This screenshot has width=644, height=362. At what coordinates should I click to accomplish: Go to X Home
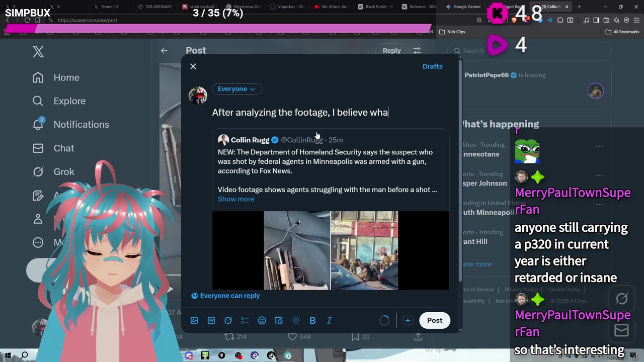pos(56,77)
